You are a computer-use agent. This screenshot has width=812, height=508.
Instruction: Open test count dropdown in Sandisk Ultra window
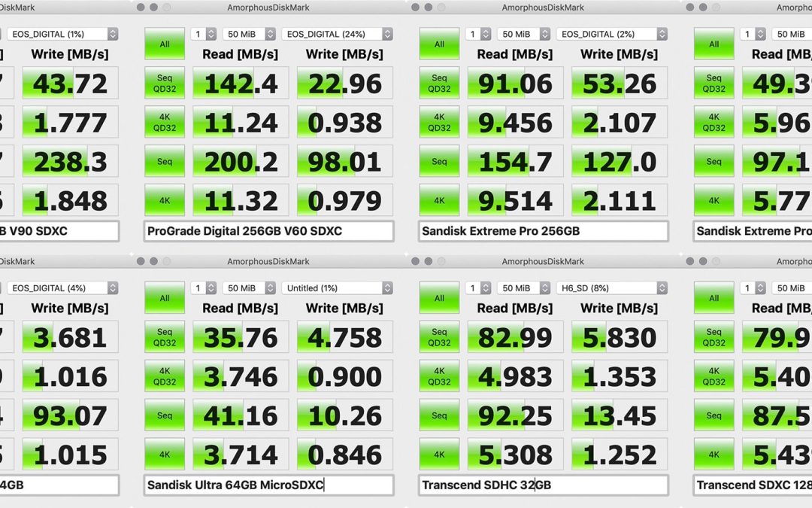click(203, 288)
